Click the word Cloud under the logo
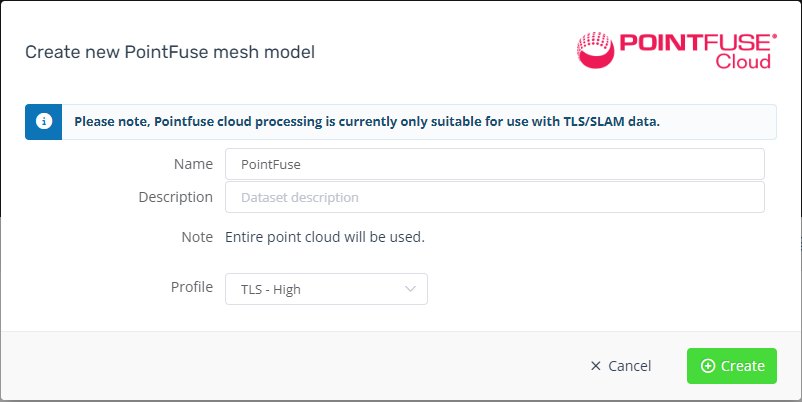The width and height of the screenshot is (802, 402). (x=743, y=62)
